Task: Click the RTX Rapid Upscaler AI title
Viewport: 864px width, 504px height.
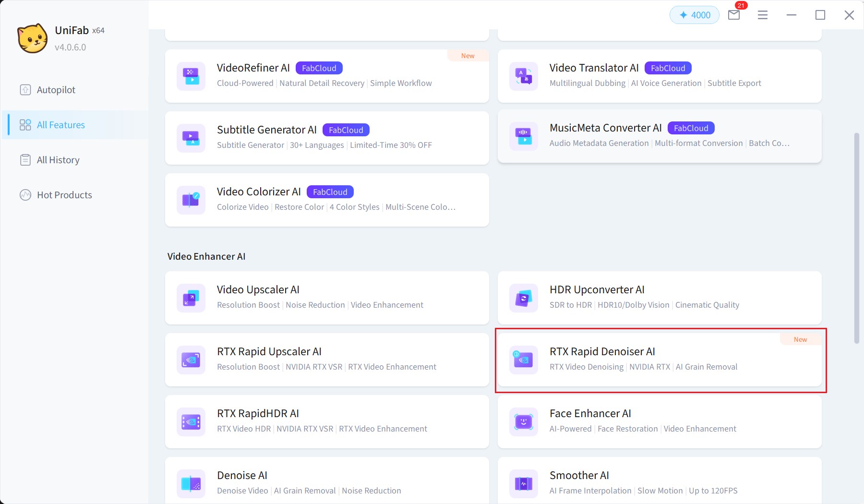Action: coord(269,351)
